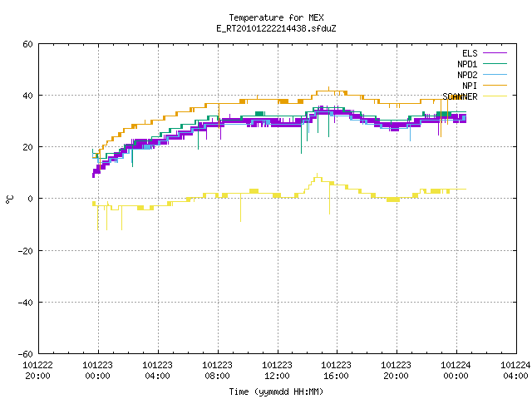This screenshot has height=399, width=532.
Task: Click the NPI legend label
Action: pos(470,86)
